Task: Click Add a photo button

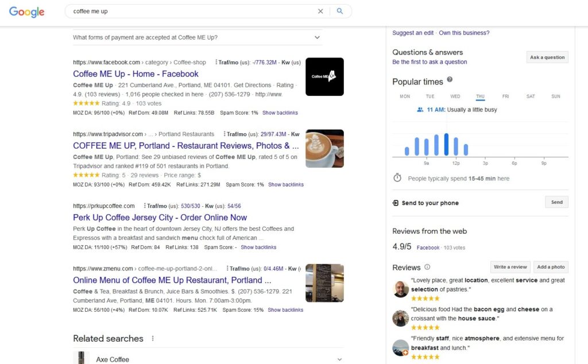Action: (x=551, y=267)
